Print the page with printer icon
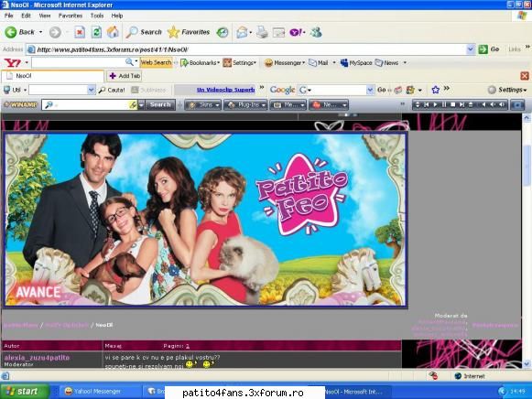This screenshot has height=399, width=532. click(x=262, y=33)
